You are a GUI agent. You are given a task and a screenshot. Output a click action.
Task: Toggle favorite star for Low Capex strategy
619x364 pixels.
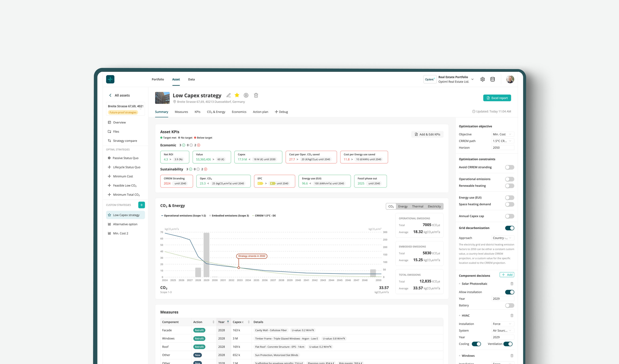pyautogui.click(x=237, y=95)
